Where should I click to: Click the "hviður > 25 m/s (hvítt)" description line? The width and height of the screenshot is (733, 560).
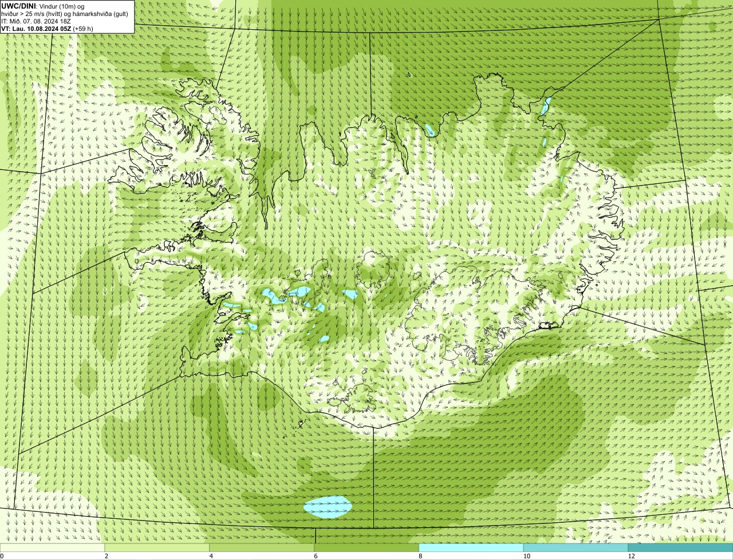pyautogui.click(x=65, y=14)
